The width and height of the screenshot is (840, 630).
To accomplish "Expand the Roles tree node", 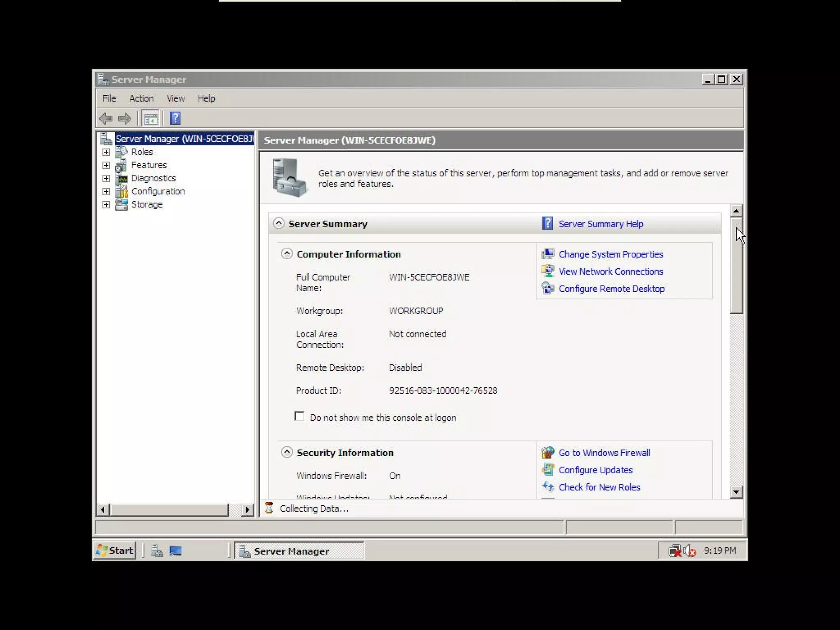I will coord(106,152).
